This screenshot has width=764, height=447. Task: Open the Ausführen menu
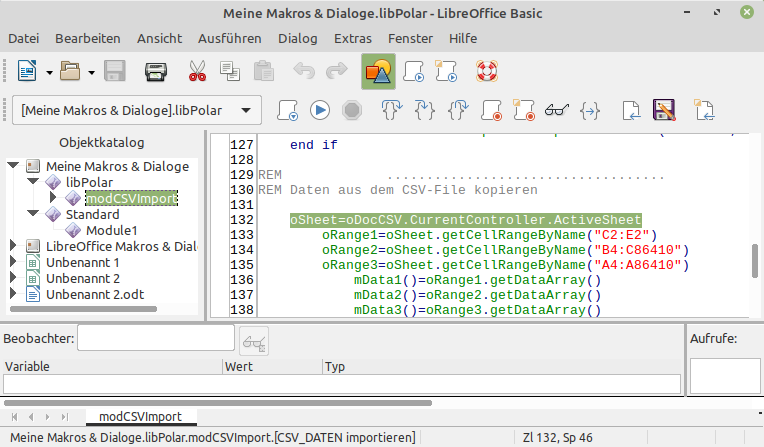[x=229, y=39]
